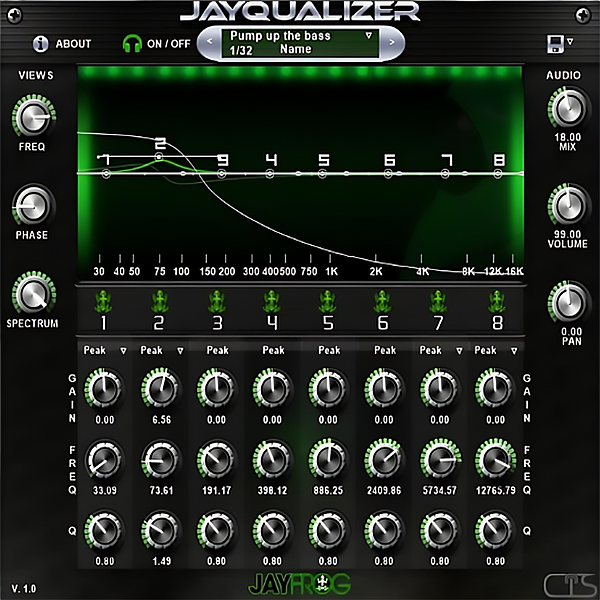Select band 4 node on EQ graph
600x600 pixels.
(x=270, y=174)
